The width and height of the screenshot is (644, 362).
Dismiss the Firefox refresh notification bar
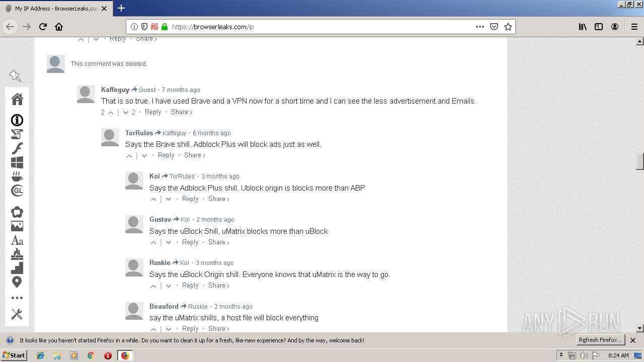(x=633, y=340)
